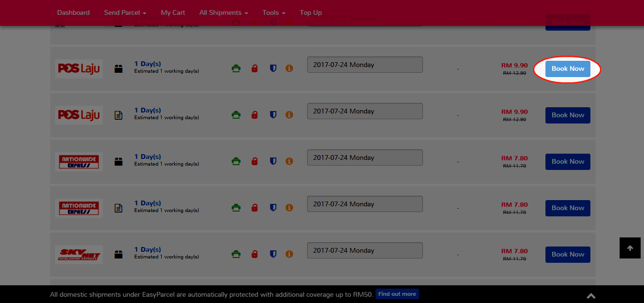Image resolution: width=644 pixels, height=303 pixels.
Task: Click the POS Laju logo in the parcel row
Action: [x=79, y=69]
